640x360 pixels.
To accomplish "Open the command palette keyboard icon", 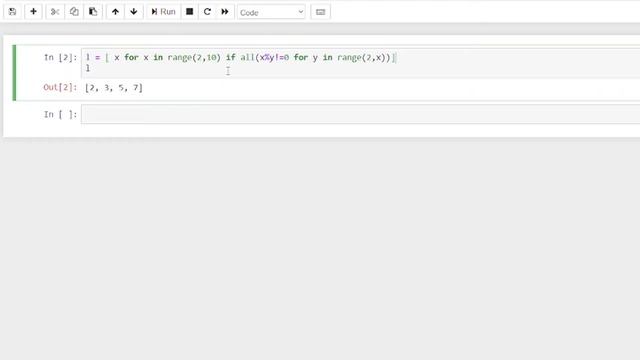I will point(320,12).
